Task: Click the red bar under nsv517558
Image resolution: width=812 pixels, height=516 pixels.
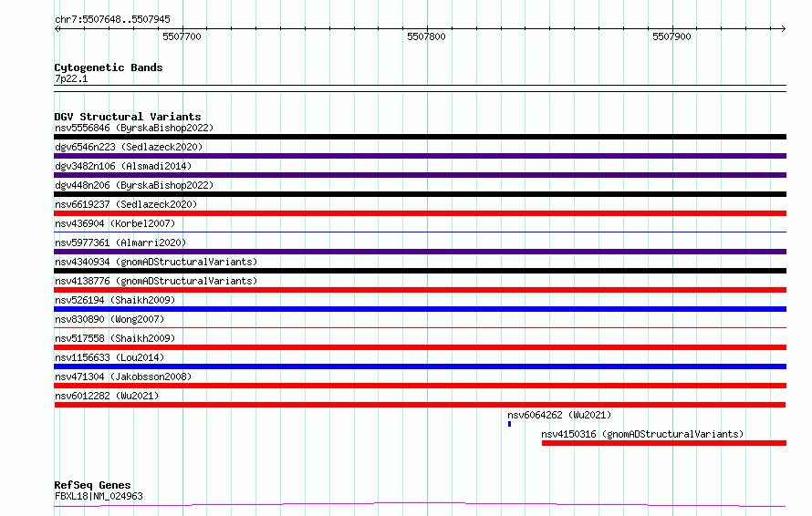Action: [x=420, y=347]
